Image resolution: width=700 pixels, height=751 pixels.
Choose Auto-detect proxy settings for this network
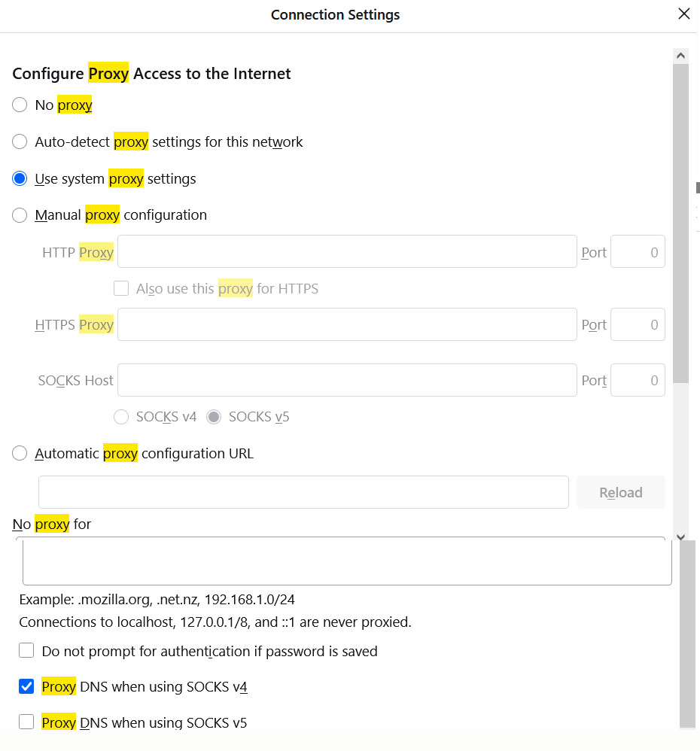[x=20, y=141]
